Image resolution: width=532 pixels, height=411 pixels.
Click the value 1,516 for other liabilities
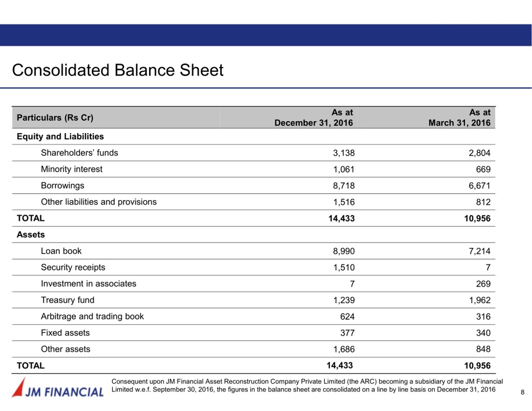pos(344,202)
